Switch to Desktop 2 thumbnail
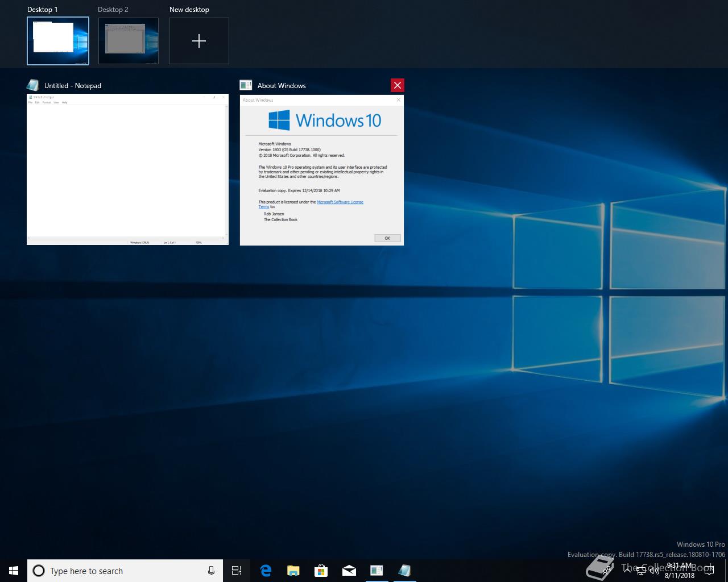The height and width of the screenshot is (582, 728). [x=129, y=41]
